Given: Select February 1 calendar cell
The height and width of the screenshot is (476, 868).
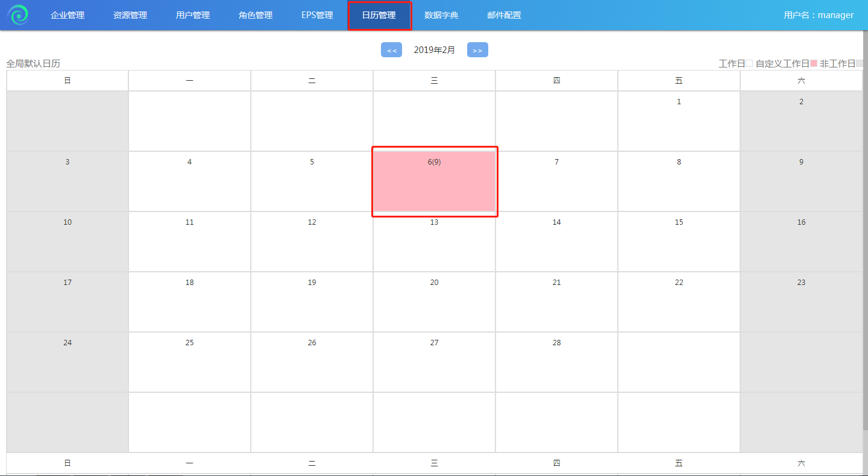Looking at the screenshot, I should (x=679, y=121).
